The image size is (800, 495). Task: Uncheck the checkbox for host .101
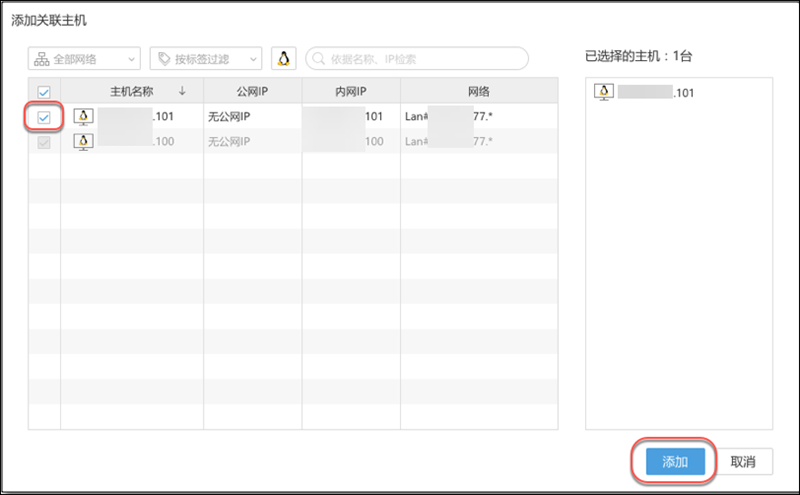(44, 118)
